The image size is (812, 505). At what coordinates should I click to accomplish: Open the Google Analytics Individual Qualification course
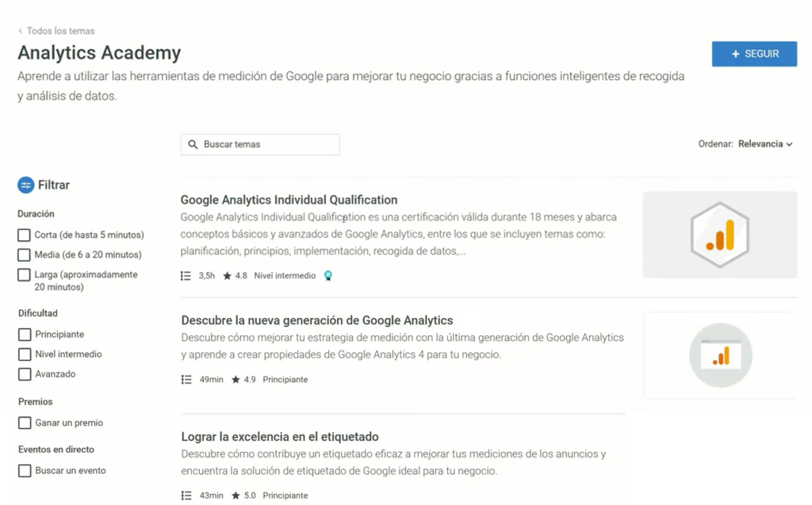pos(289,200)
